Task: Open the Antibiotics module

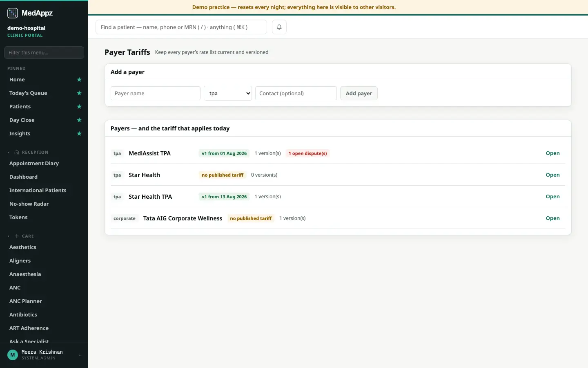Action: (x=23, y=315)
